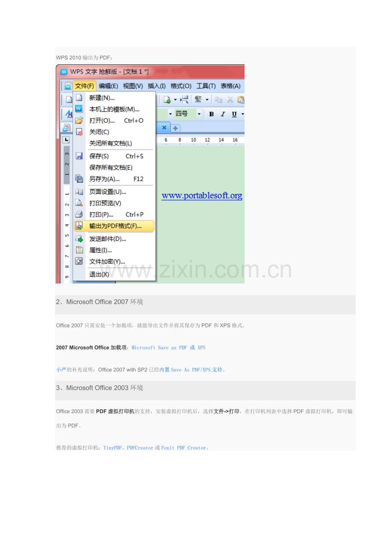Click the text style AA icon
Viewport: 392px width, 555px height.
coord(68,114)
